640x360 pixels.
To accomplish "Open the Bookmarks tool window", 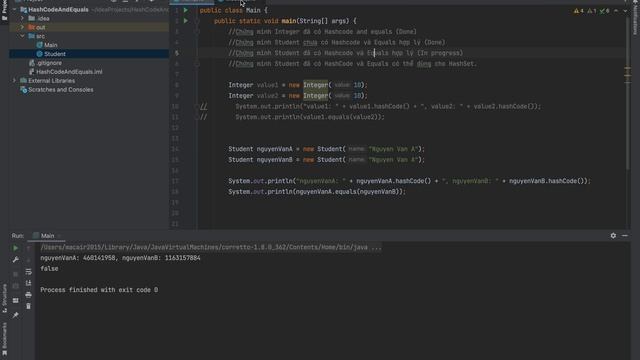I will coord(4,339).
